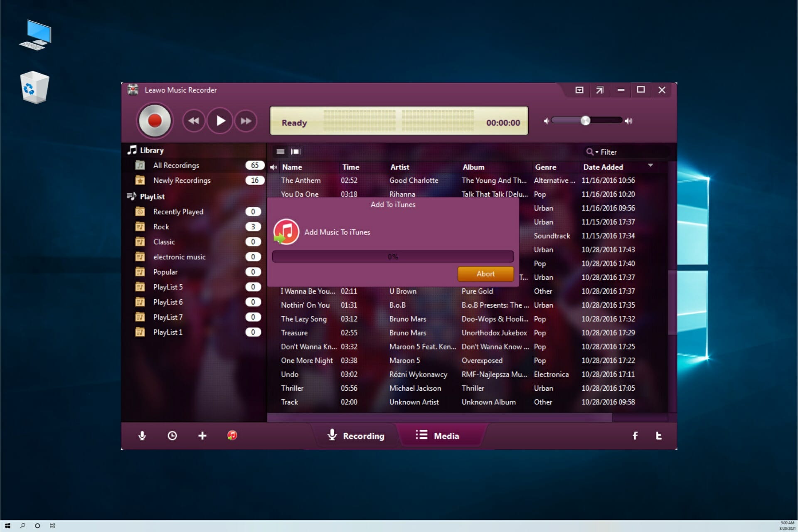Click Abort to cancel iTunes transfer
Viewport: 798px width, 532px height.
tap(485, 273)
